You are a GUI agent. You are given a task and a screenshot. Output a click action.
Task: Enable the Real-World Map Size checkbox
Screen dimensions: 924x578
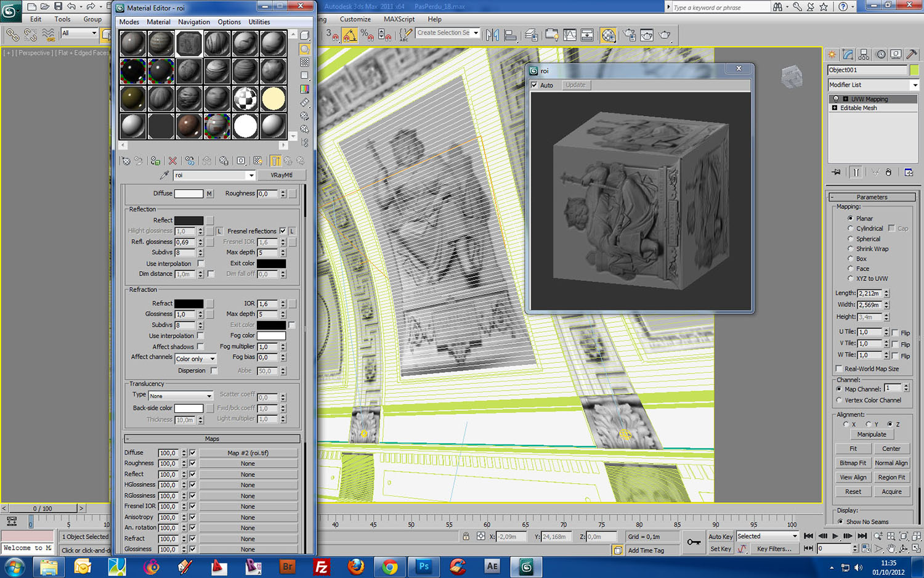[x=839, y=368]
